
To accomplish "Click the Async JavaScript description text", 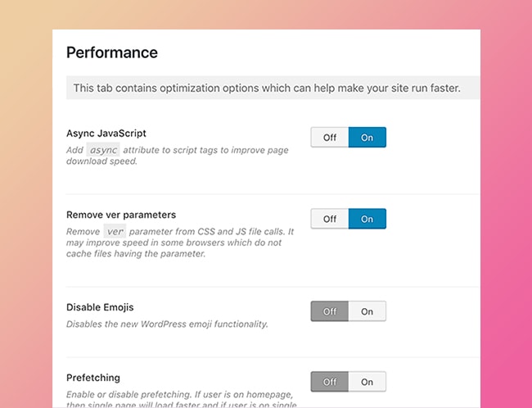I will click(x=178, y=155).
